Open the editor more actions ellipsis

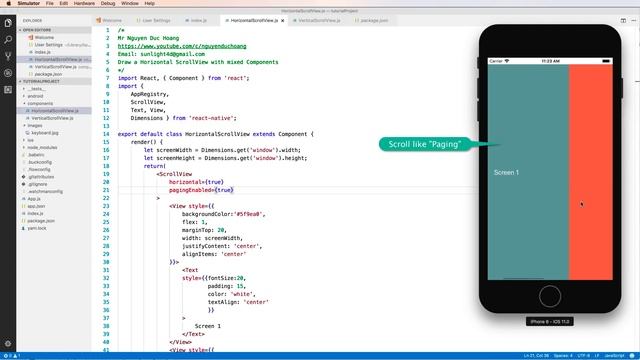tap(634, 20)
